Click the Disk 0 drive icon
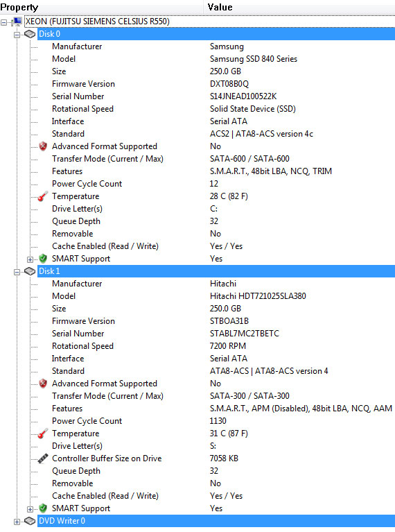 (30, 34)
